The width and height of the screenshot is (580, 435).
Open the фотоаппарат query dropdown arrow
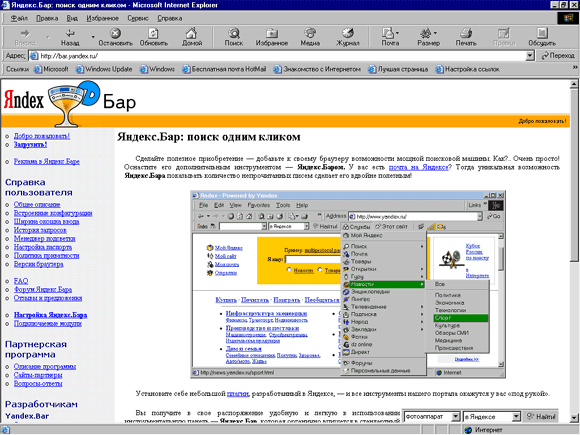[x=456, y=417]
